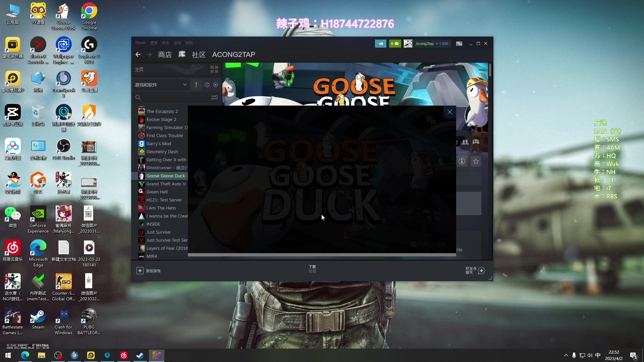Open Clash for Windows desktop icon
Image resolution: width=644 pixels, height=362 pixels.
(x=63, y=321)
